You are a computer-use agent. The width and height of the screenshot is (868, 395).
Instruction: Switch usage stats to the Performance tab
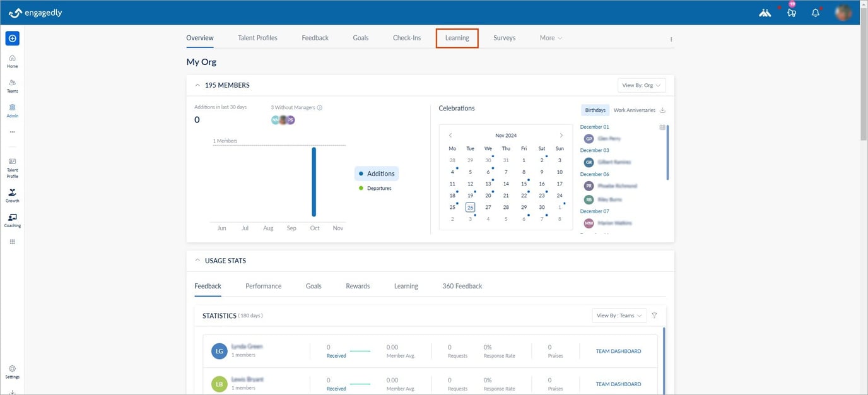(263, 286)
